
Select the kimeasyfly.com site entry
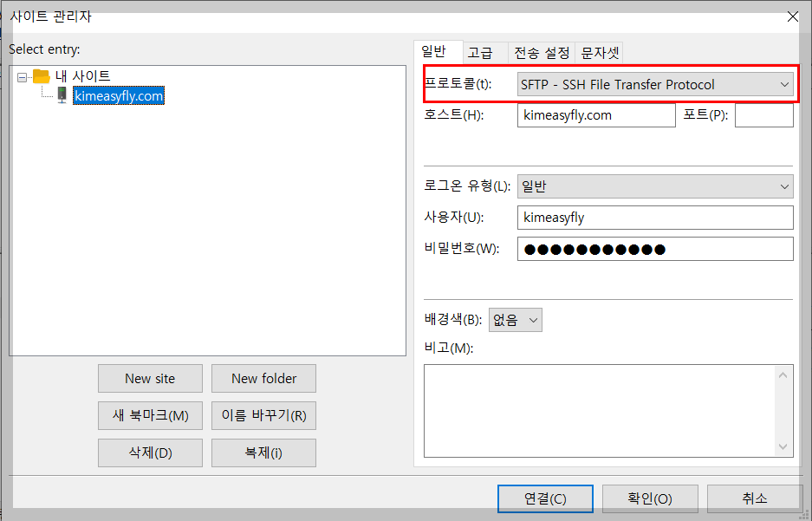pyautogui.click(x=119, y=96)
